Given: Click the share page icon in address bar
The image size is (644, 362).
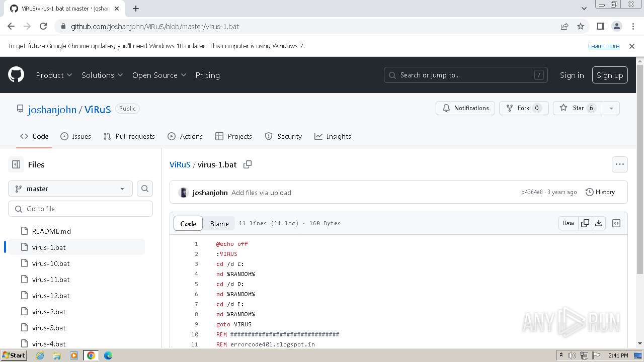Looking at the screenshot, I should (565, 26).
